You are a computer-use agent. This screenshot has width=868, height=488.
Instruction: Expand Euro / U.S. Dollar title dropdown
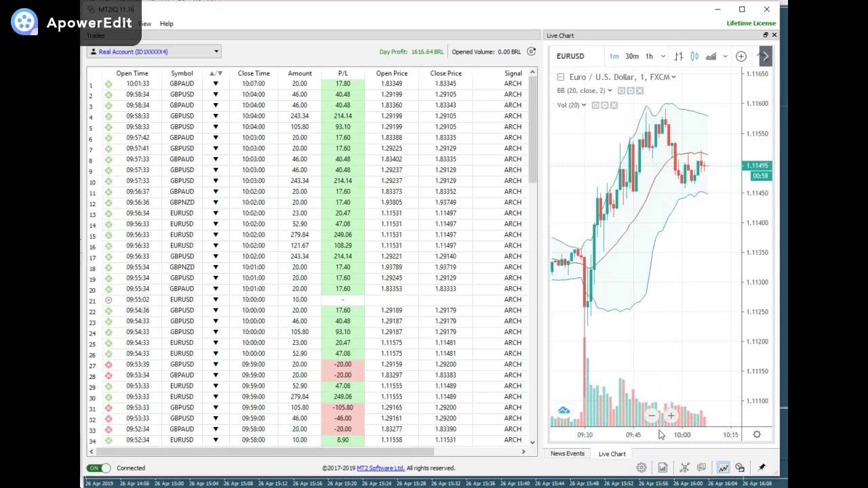click(673, 77)
